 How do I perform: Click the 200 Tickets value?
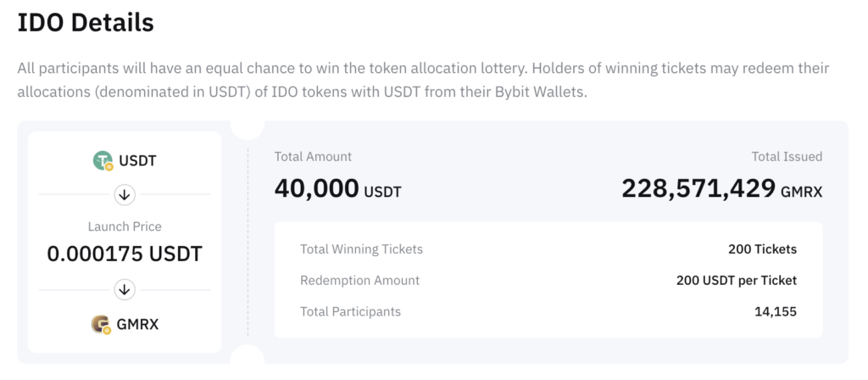click(762, 249)
